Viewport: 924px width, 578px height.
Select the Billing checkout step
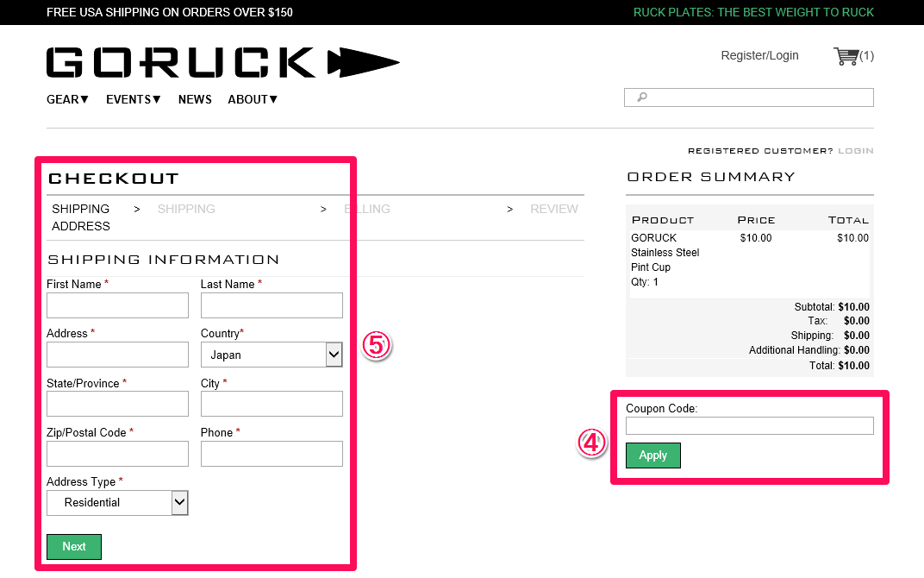coord(367,209)
